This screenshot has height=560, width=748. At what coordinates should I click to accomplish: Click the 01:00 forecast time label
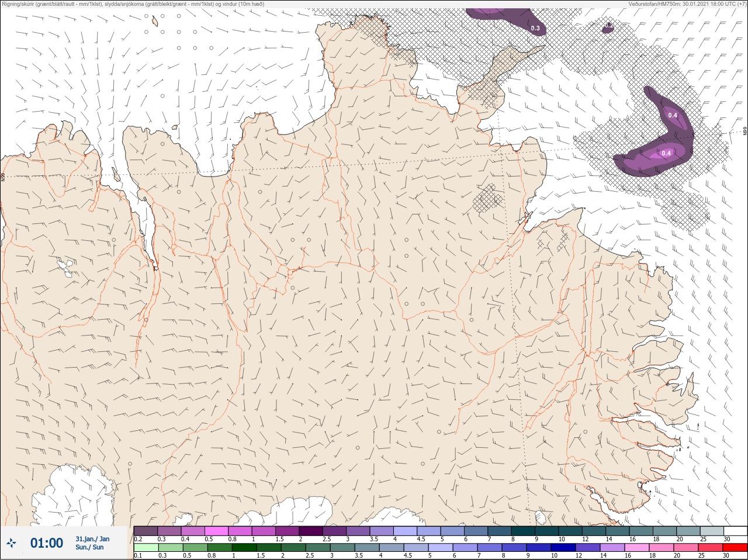pyautogui.click(x=47, y=543)
